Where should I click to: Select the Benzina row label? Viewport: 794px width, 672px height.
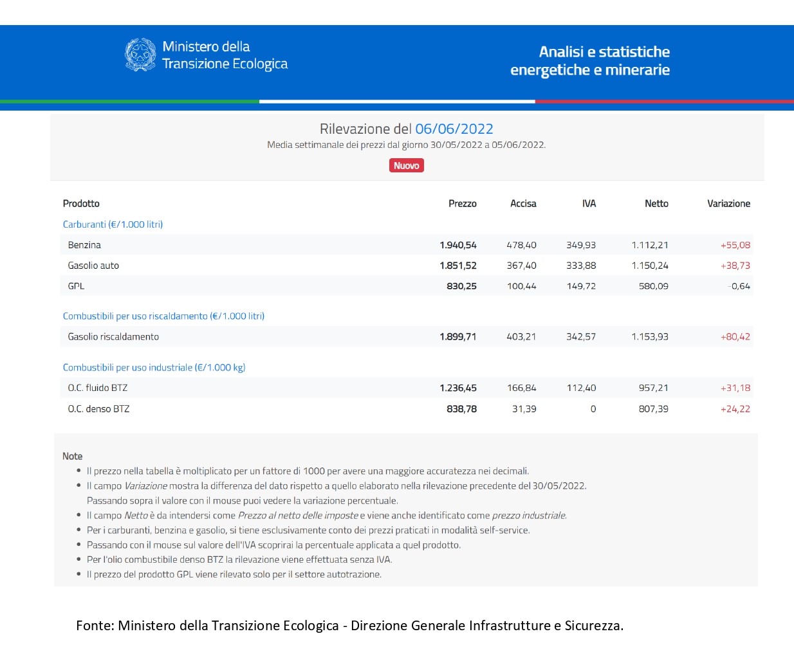point(84,245)
